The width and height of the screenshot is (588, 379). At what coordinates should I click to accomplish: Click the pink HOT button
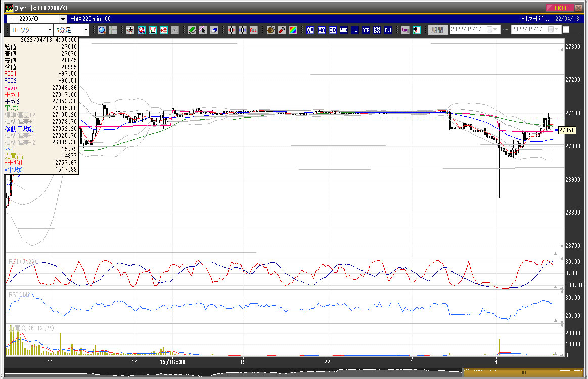(x=560, y=8)
